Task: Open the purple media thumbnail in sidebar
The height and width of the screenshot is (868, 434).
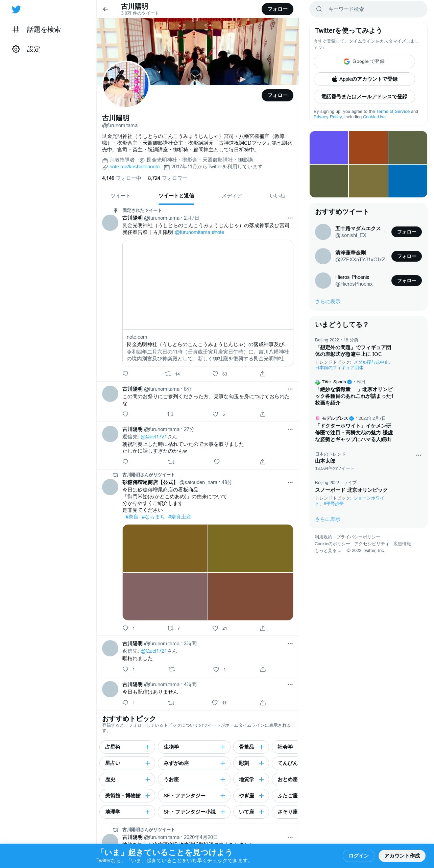Action: (329, 147)
